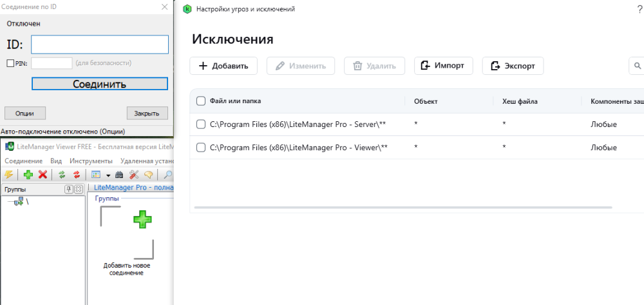Screen dimensions: 644x305
Task: Click the binoculars search icon in LiteManager toolbar
Action: pos(119,175)
